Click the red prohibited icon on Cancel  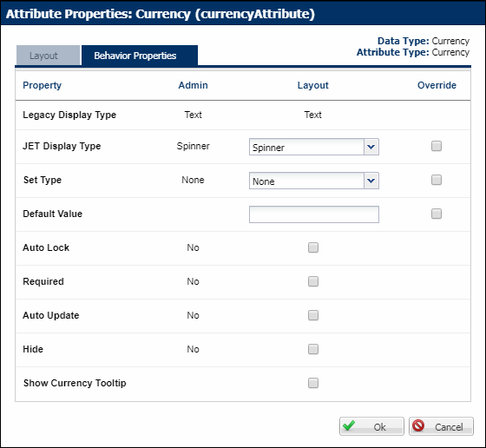[418, 425]
